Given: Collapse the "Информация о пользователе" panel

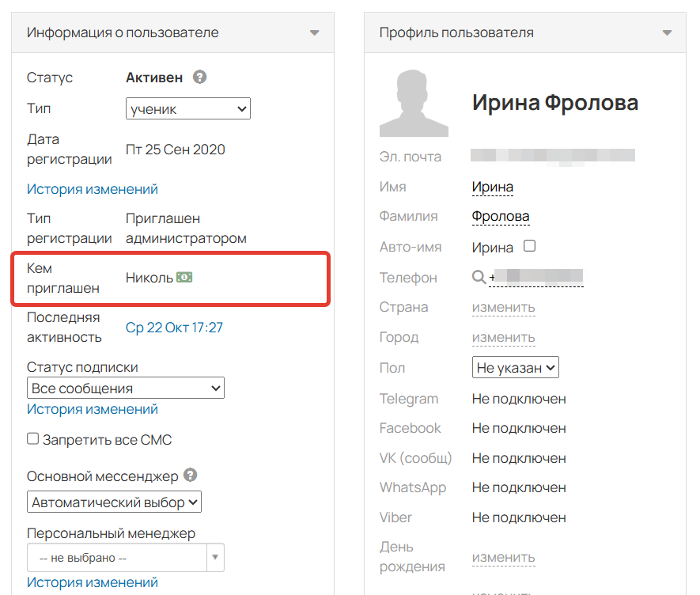Looking at the screenshot, I should (314, 32).
